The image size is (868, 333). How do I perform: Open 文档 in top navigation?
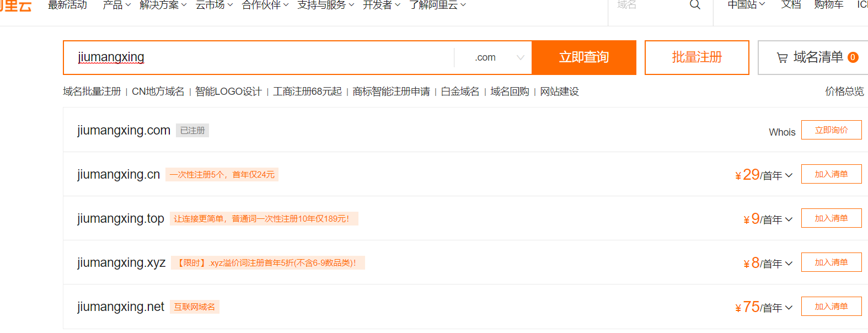[x=791, y=5]
